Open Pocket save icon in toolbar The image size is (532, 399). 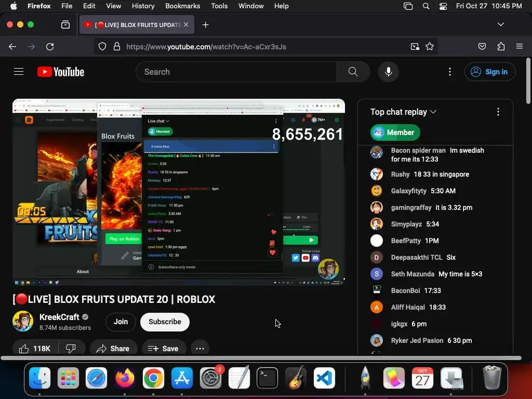click(482, 46)
